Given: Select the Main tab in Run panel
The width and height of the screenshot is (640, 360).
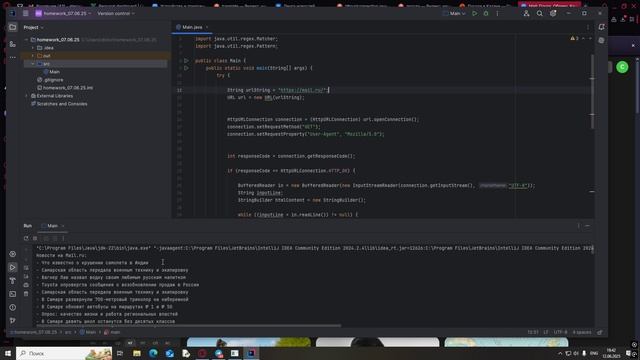Looking at the screenshot, I should pos(53,226).
